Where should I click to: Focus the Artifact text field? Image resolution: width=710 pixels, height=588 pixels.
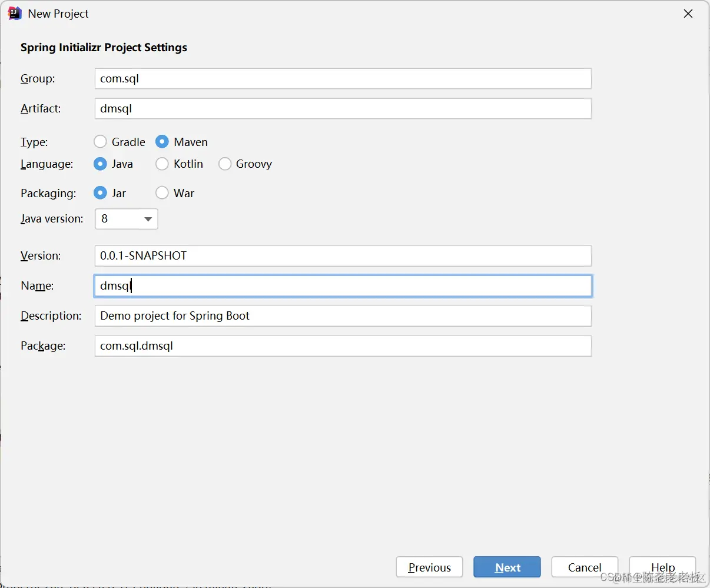tap(343, 109)
